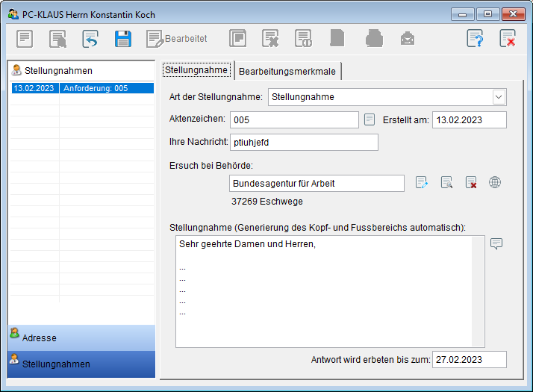Select the Stellungnahme tab
Viewport: 533px width, 392px height.
196,70
